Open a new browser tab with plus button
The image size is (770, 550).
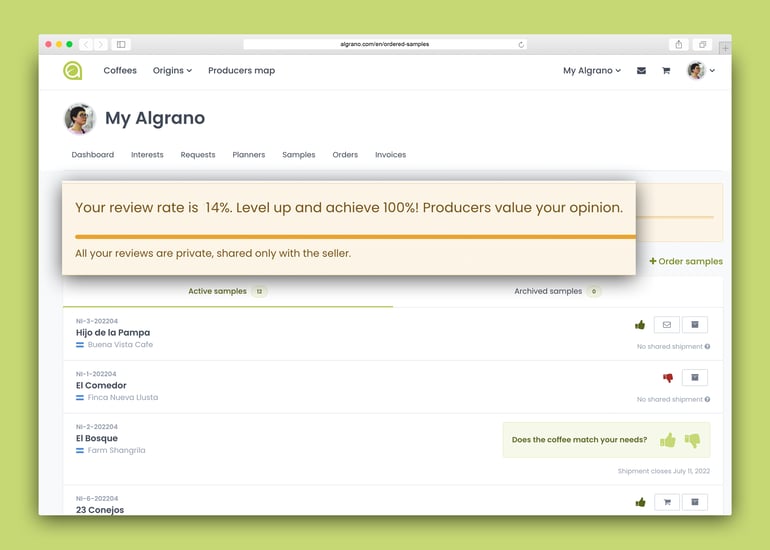[x=725, y=48]
